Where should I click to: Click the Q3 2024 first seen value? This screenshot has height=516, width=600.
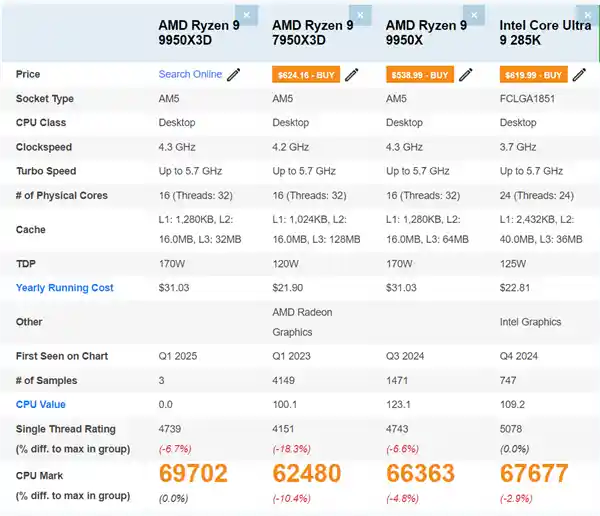[x=405, y=356]
